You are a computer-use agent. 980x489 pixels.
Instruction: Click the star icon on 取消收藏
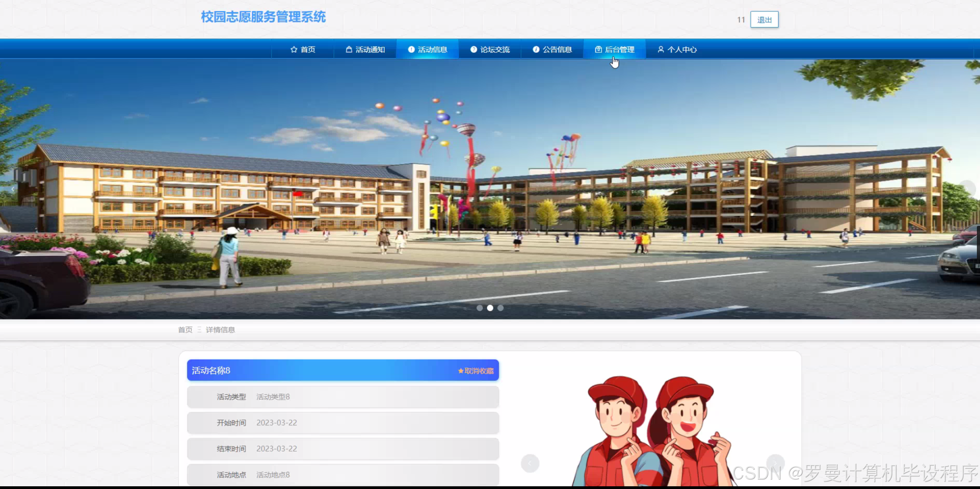click(x=460, y=371)
